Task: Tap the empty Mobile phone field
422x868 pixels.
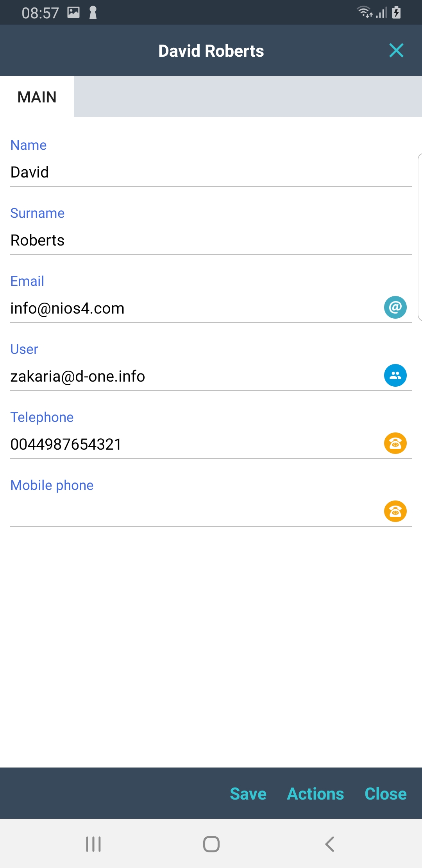Action: (x=188, y=512)
